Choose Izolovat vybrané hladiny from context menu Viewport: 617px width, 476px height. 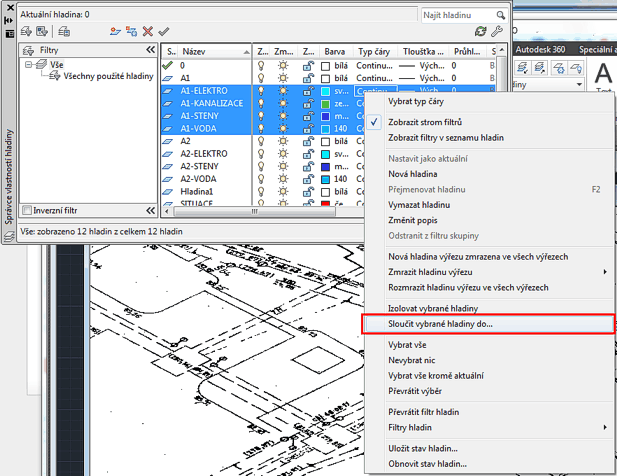click(433, 307)
